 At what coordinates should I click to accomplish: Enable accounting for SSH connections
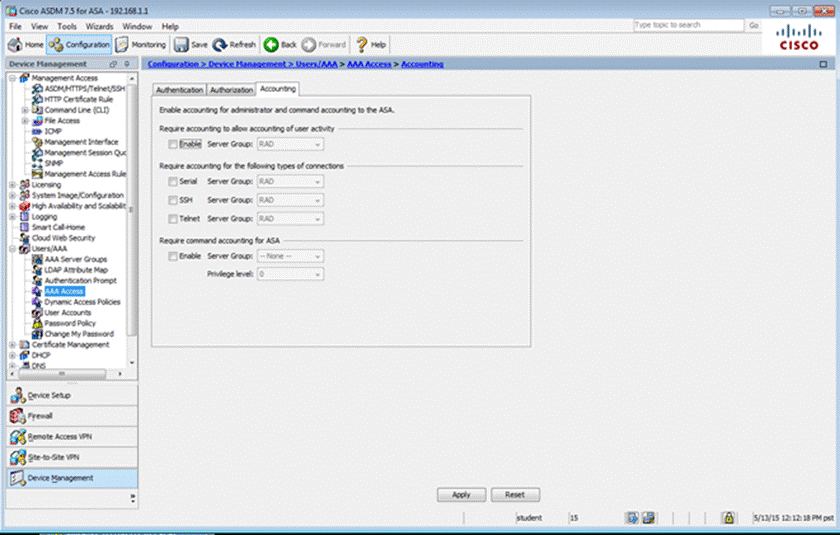click(173, 200)
